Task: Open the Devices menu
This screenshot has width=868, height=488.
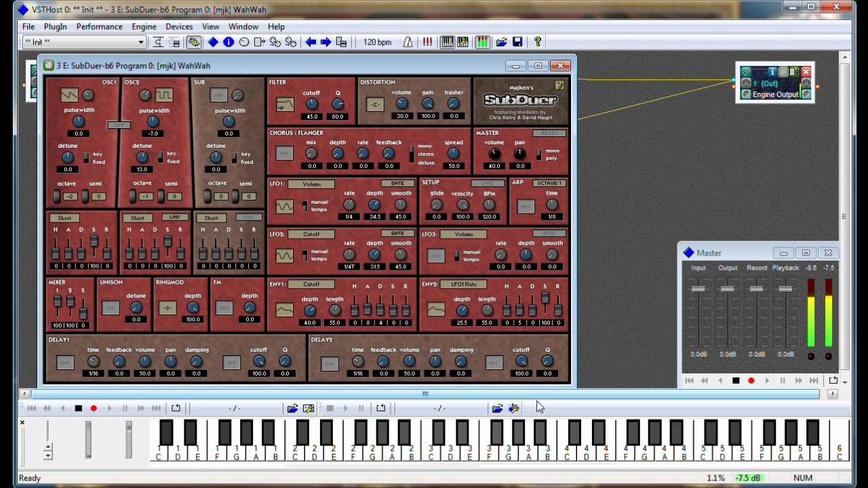Action: [x=179, y=26]
